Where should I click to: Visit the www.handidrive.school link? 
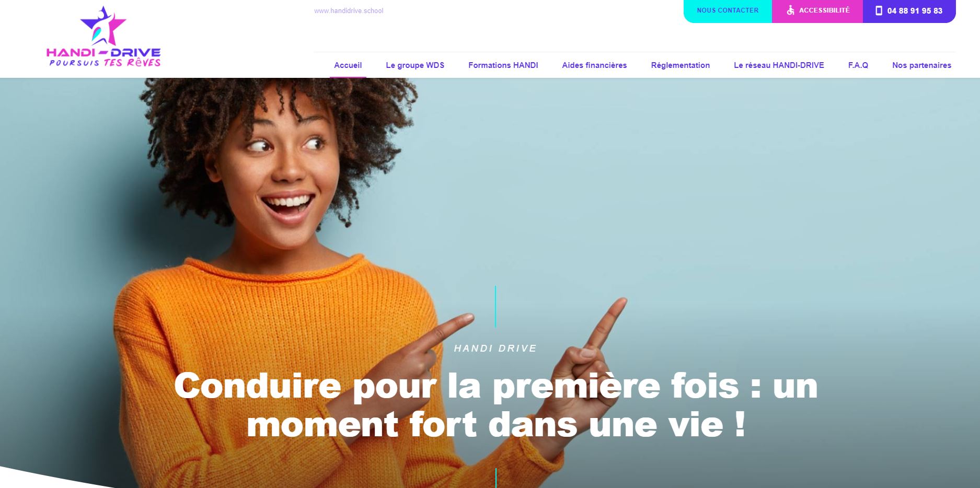coord(349,11)
